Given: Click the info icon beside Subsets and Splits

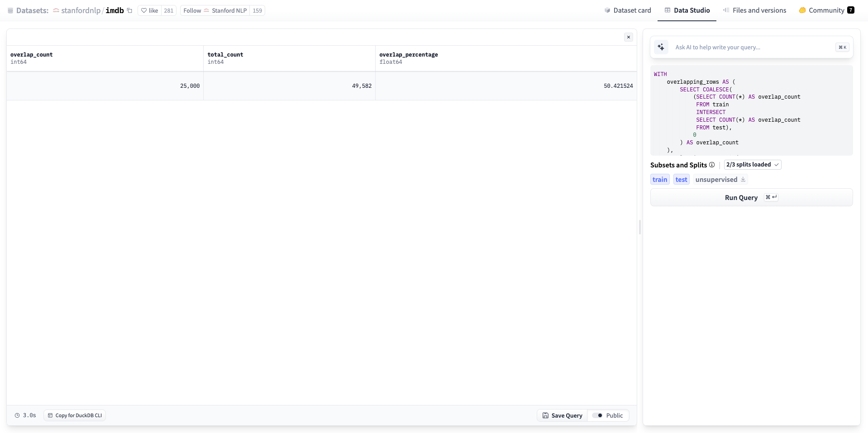Looking at the screenshot, I should (x=712, y=165).
